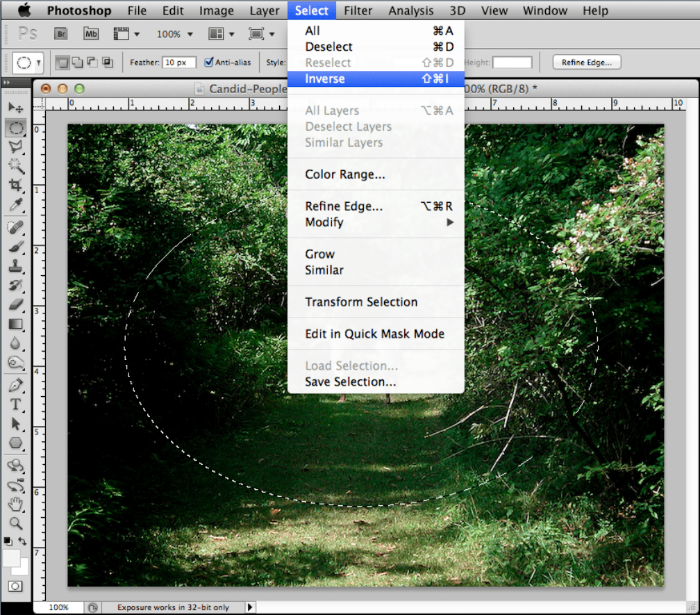Select the Horizontal Type tool
The height and width of the screenshot is (615, 700).
pyautogui.click(x=15, y=404)
